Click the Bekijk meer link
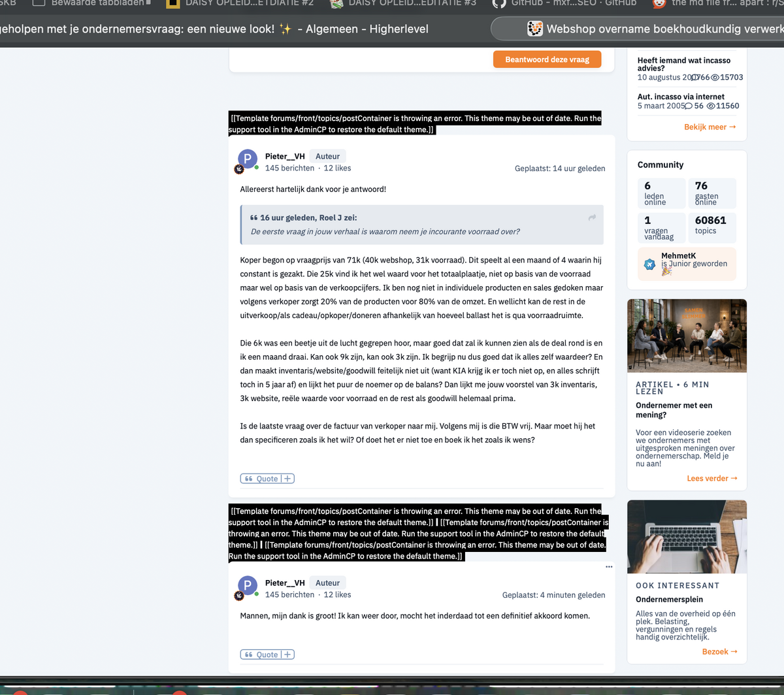Viewport: 784px width, 695px height. click(710, 127)
